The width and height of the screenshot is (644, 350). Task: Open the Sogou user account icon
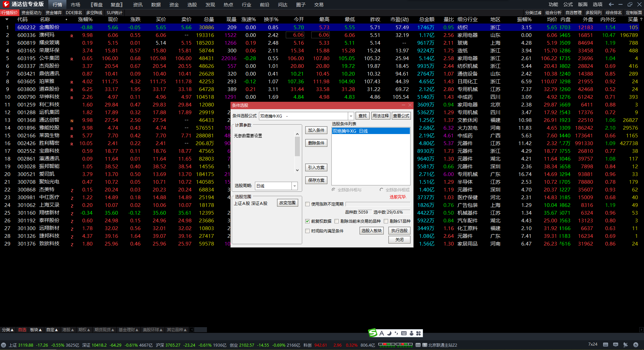[412, 333]
